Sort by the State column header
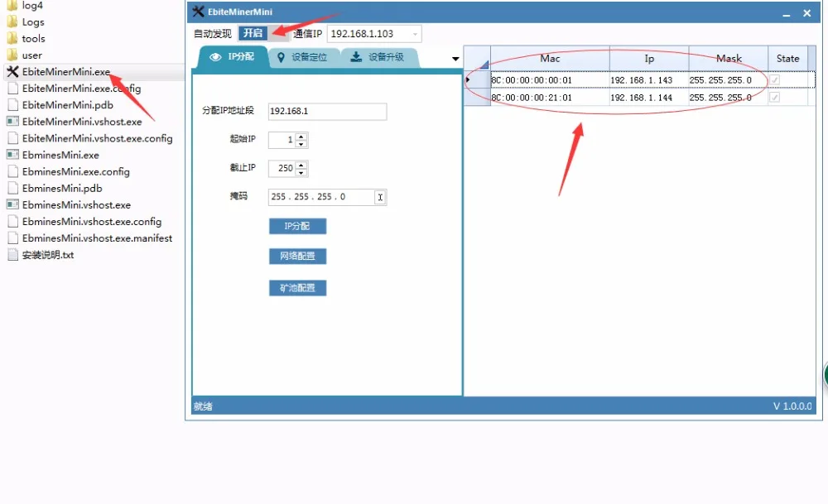 point(787,58)
